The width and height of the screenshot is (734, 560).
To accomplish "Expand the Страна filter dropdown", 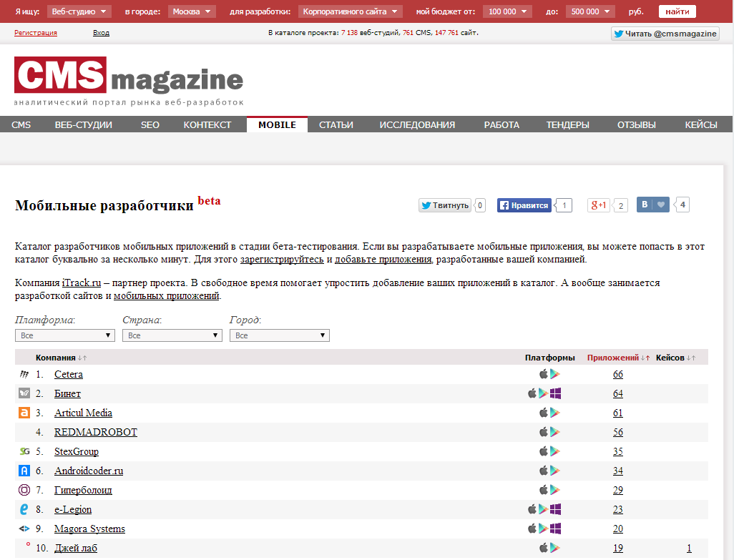I will pos(172,335).
